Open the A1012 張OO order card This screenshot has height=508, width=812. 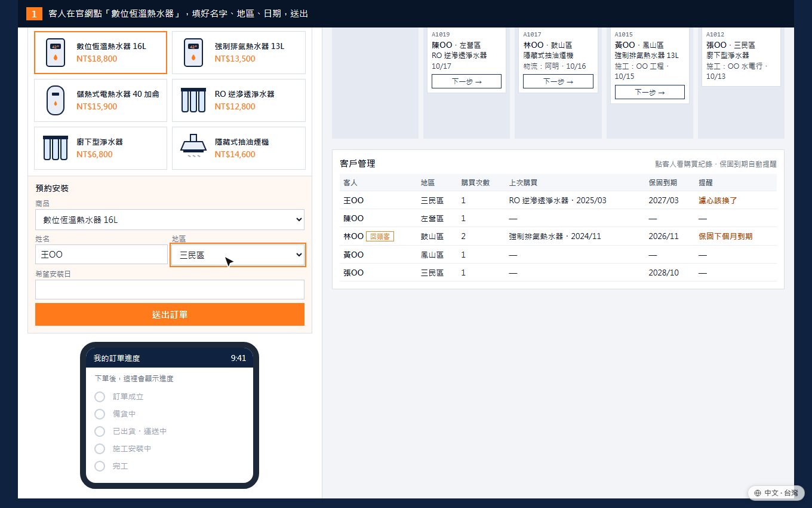(741, 56)
